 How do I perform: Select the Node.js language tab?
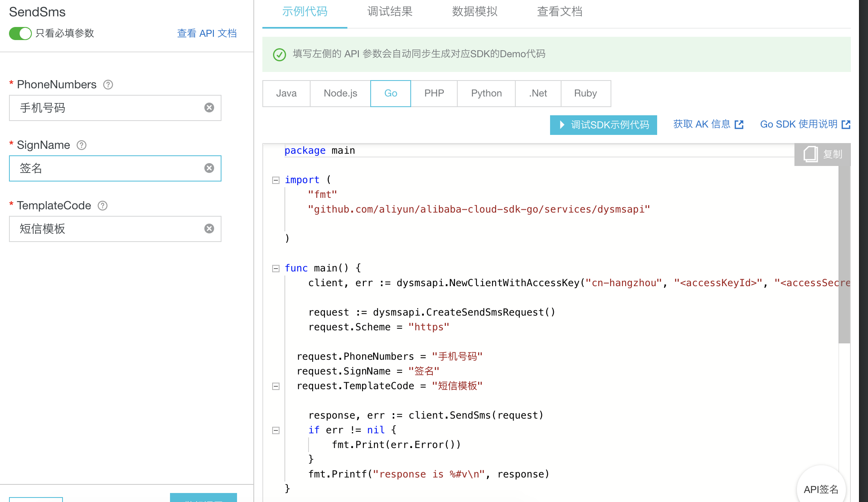pyautogui.click(x=340, y=94)
